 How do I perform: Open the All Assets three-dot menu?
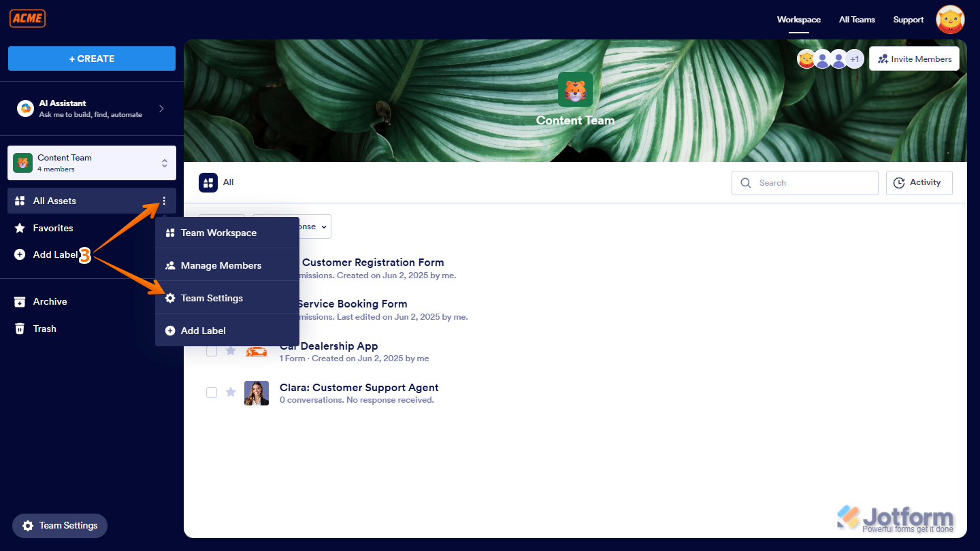point(163,201)
